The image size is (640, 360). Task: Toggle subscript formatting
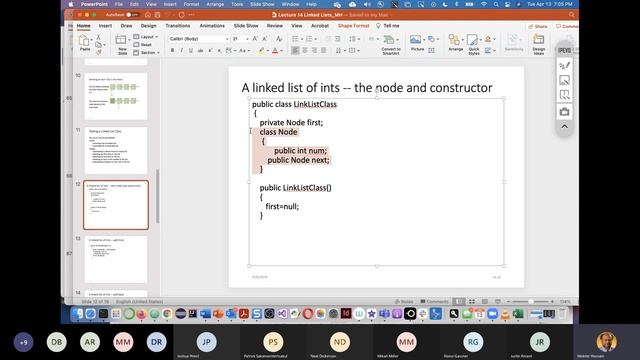coord(220,51)
